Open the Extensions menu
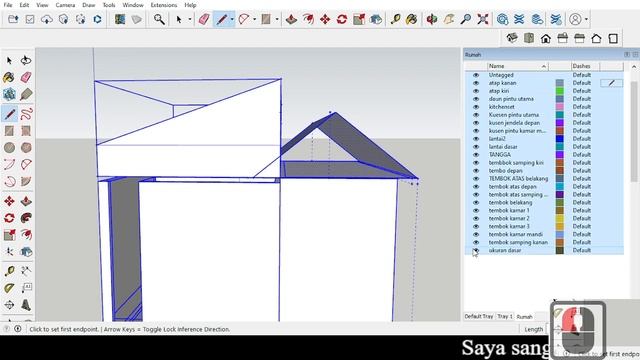This screenshot has height=360, width=640. (164, 5)
